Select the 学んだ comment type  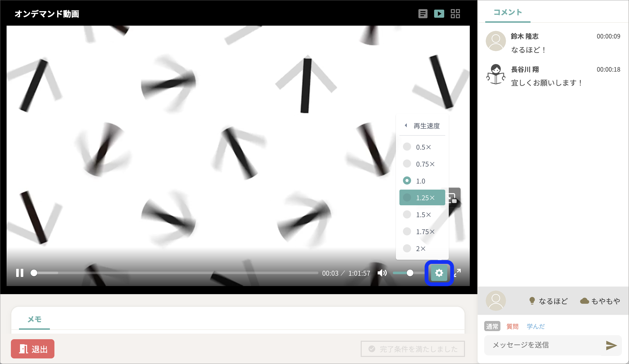pyautogui.click(x=536, y=326)
